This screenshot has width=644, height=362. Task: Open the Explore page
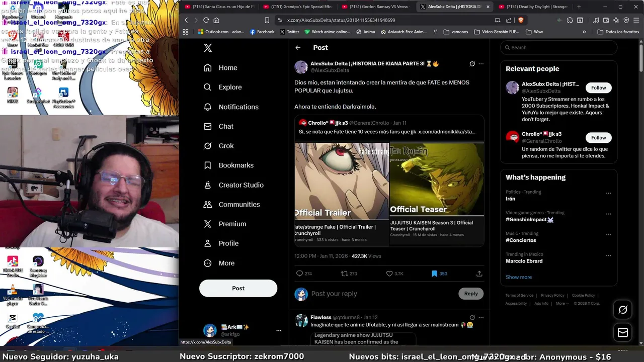coord(222,87)
